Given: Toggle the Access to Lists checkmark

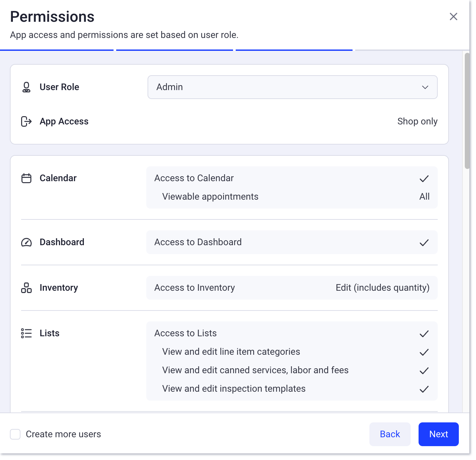Looking at the screenshot, I should (x=424, y=334).
